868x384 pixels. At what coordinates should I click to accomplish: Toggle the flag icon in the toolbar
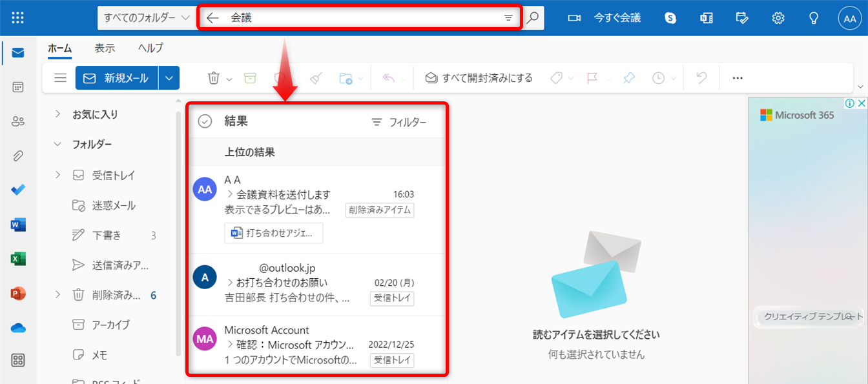coord(592,77)
